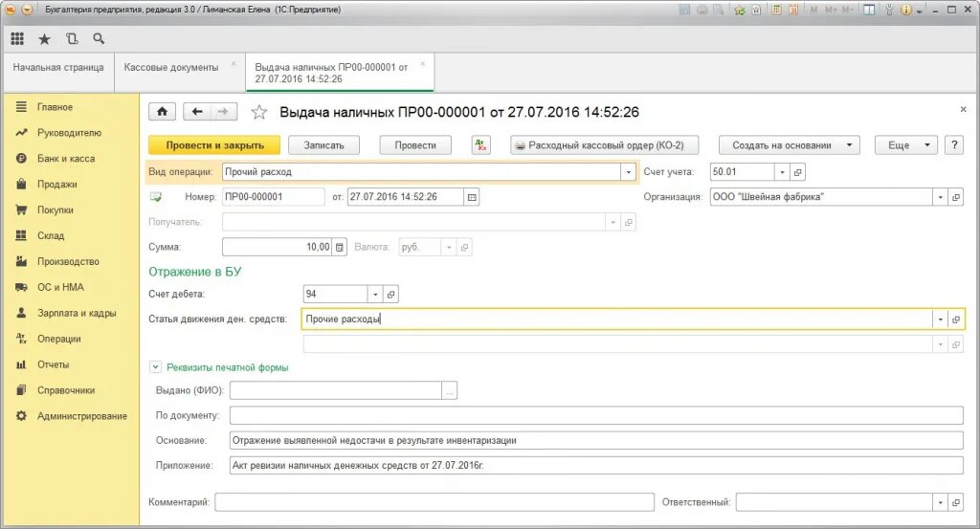
Task: Close Кассовые документы tab
Action: coord(234,64)
